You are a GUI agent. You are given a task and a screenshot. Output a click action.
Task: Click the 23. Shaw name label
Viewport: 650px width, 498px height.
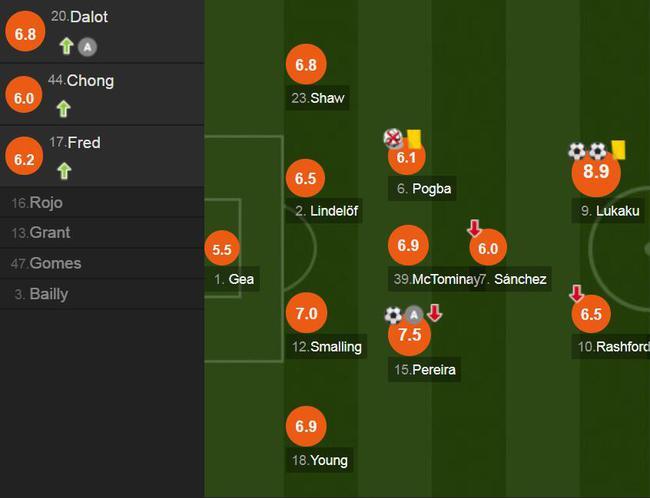click(x=318, y=98)
